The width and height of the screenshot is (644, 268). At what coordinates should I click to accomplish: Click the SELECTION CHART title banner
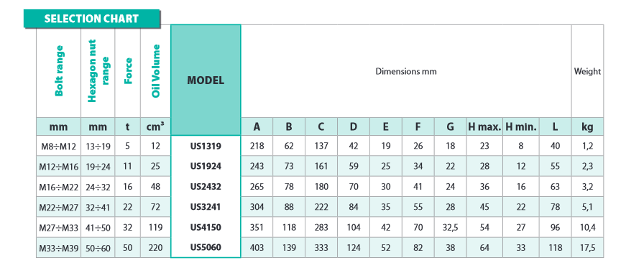(91, 19)
